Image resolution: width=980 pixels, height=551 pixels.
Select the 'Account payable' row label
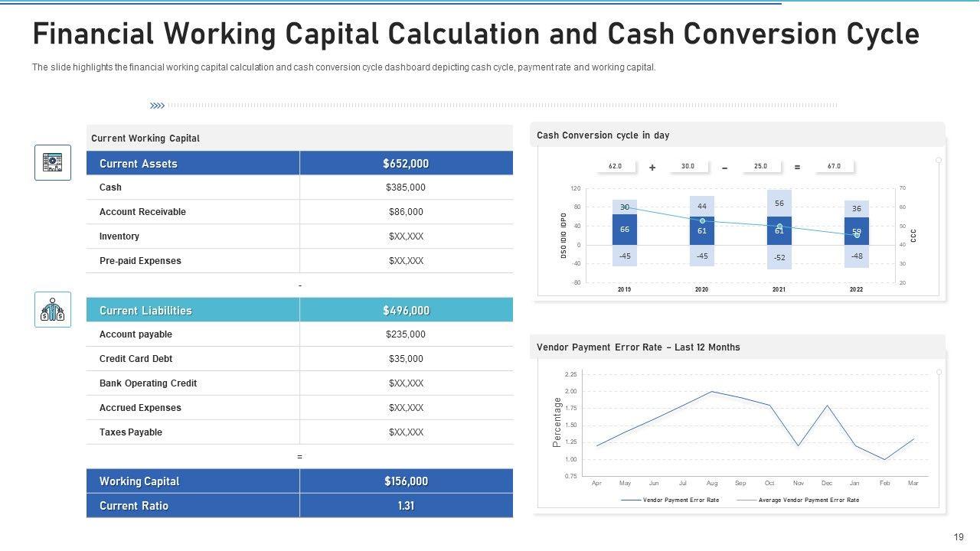pyautogui.click(x=136, y=334)
